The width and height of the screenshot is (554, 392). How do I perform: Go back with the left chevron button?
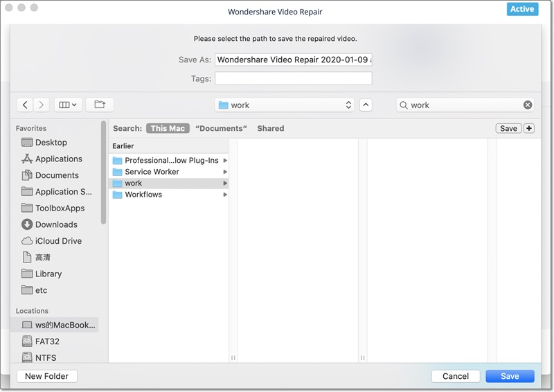coord(25,105)
